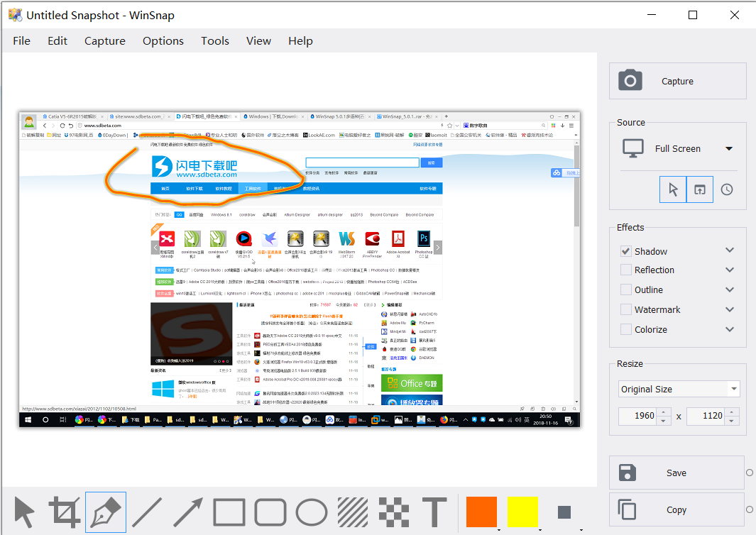Click the WinSnap app icon in title bar
Screen dimensions: 756x535
(16, 15)
